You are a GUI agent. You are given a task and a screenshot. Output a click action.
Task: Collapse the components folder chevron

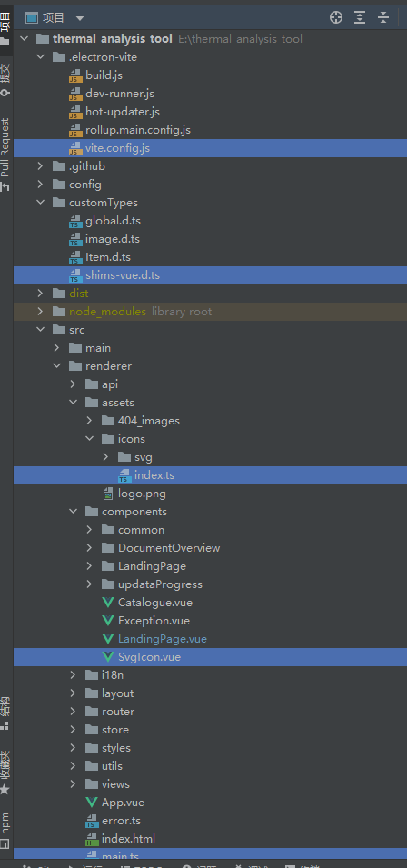73,512
